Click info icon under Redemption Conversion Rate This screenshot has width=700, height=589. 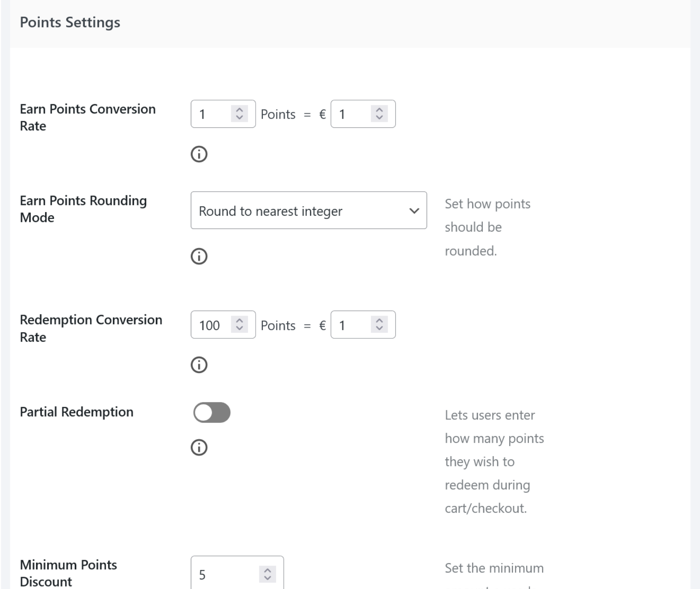click(199, 365)
